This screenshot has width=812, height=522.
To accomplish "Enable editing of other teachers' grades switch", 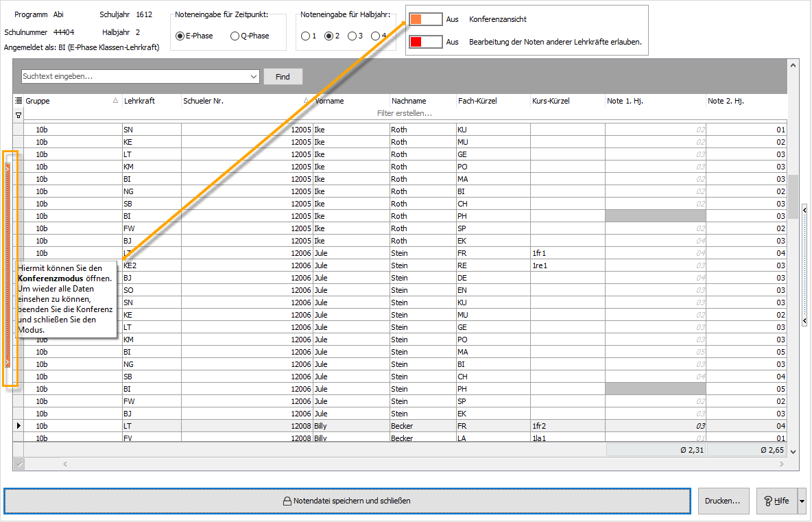I will coord(425,42).
